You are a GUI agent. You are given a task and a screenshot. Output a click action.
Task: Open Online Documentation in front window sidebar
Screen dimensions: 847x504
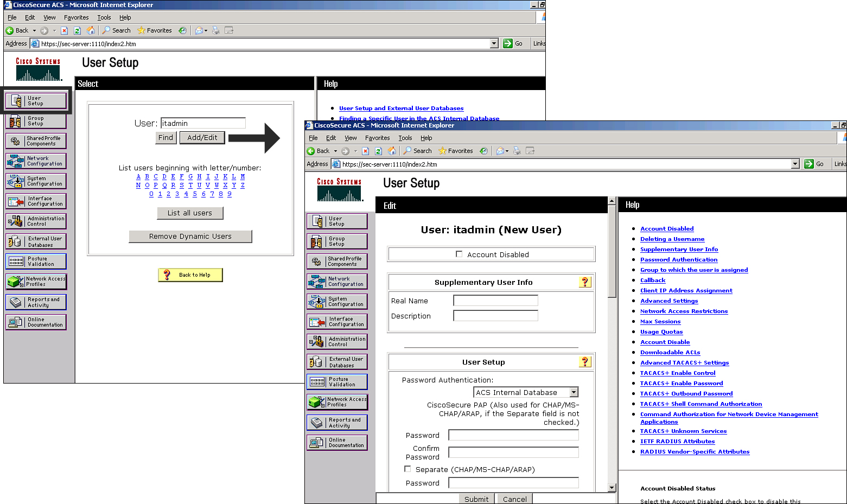[x=337, y=443]
